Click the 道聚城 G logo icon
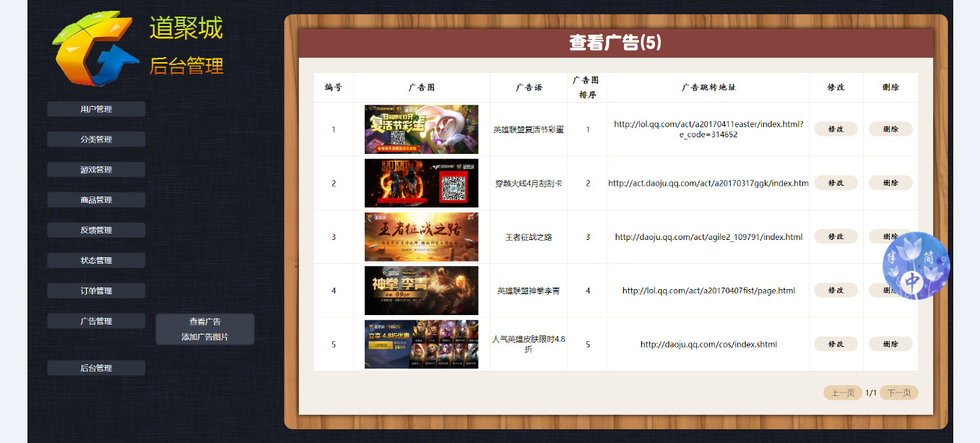This screenshot has width=980, height=443. 95,49
